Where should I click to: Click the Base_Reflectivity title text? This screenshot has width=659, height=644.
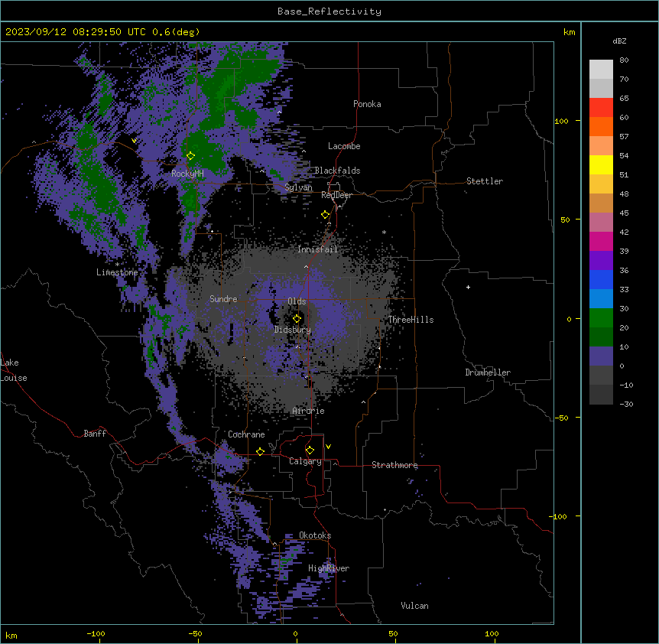click(329, 11)
